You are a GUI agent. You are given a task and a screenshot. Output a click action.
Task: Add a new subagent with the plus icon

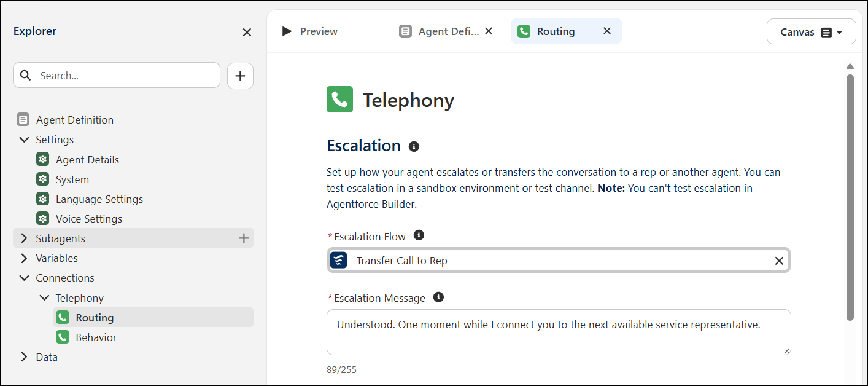click(x=244, y=238)
